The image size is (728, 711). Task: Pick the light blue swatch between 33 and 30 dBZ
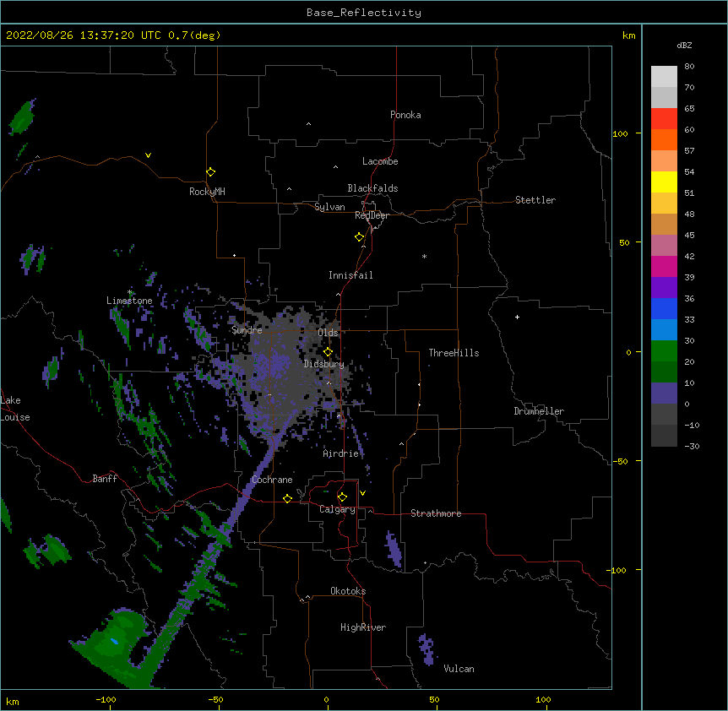click(x=664, y=329)
